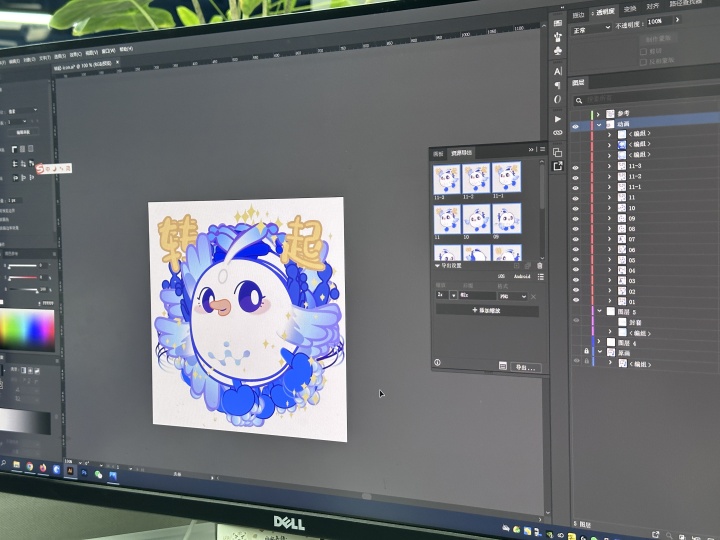720x540 pixels.
Task: Collapse the 动画 layer
Action: click(x=599, y=125)
